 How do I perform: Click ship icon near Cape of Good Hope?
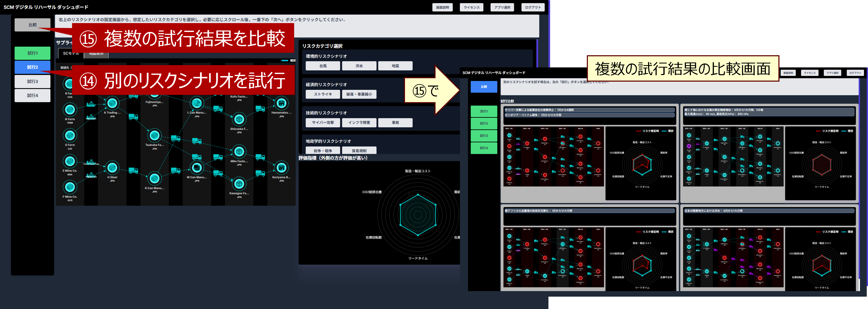click(91, 163)
